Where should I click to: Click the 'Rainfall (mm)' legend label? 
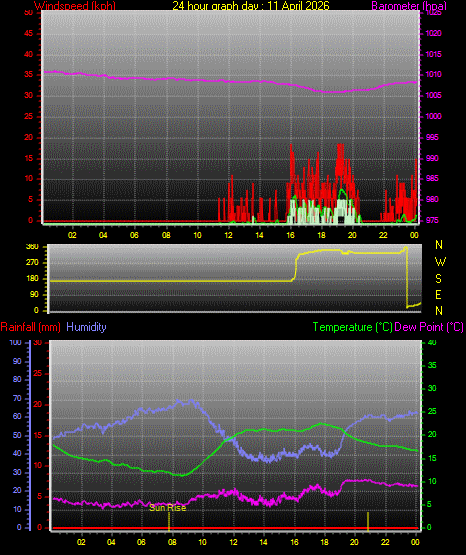[30, 327]
